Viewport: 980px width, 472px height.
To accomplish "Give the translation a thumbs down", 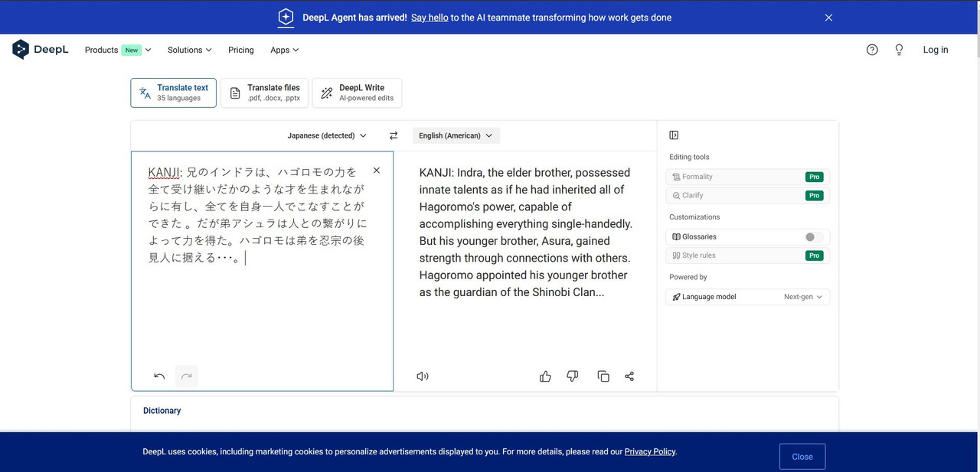I will [572, 376].
